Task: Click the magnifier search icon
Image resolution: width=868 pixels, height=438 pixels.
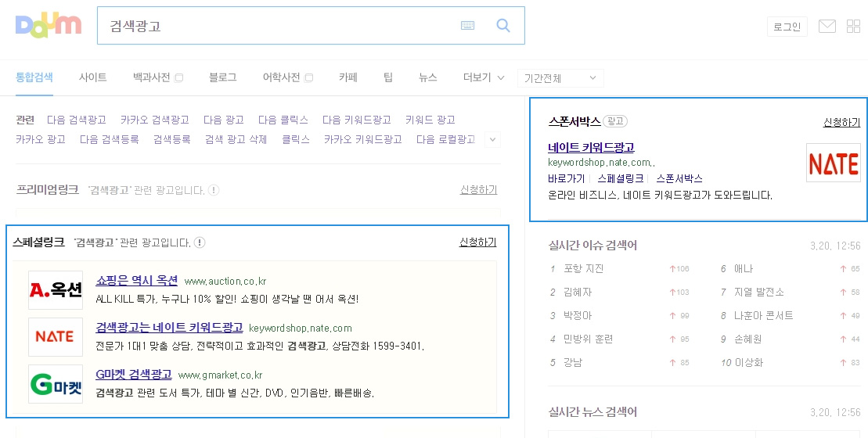Action: (x=502, y=26)
